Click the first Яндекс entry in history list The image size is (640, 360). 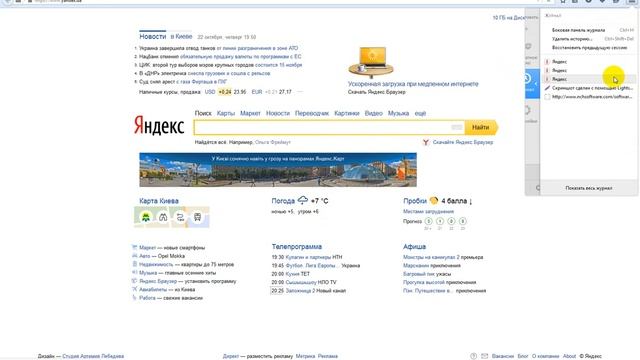tap(589, 62)
